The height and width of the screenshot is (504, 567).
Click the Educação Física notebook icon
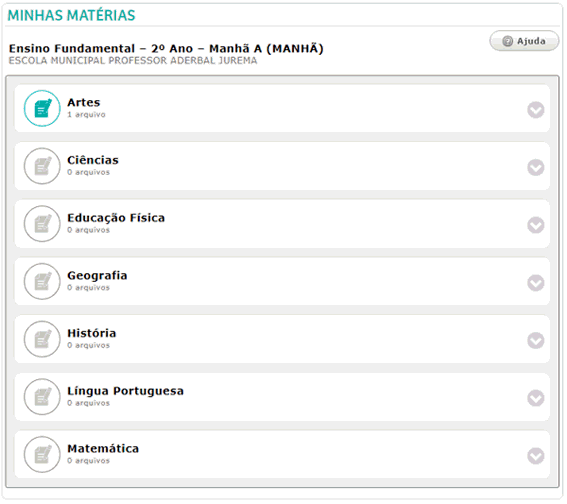point(42,224)
